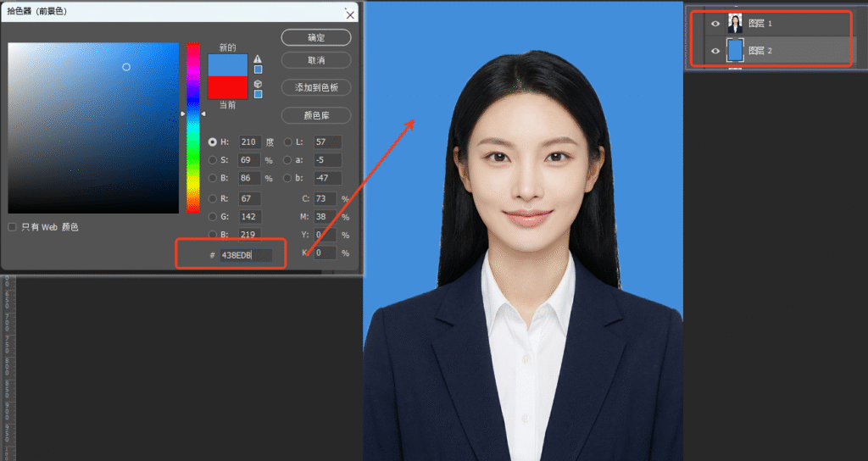Cancel with the 取消 button
868x461 pixels.
click(316, 60)
